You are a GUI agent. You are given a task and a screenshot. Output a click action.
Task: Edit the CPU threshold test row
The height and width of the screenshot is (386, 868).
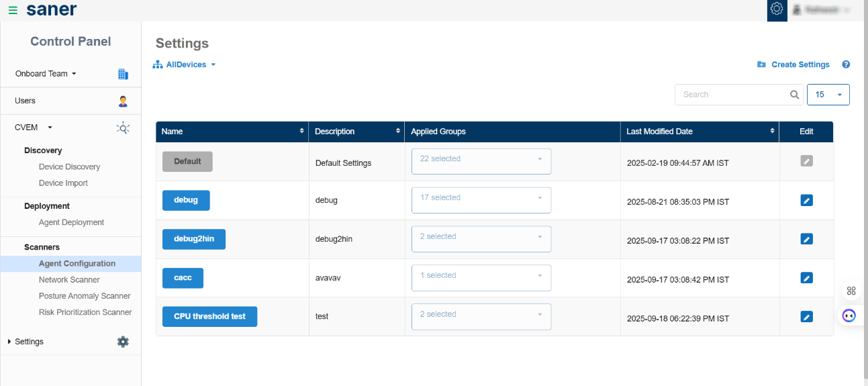tap(806, 317)
